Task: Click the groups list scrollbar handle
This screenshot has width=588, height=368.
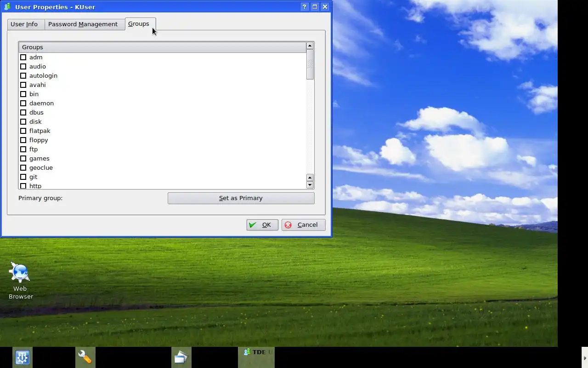Action: (310, 64)
